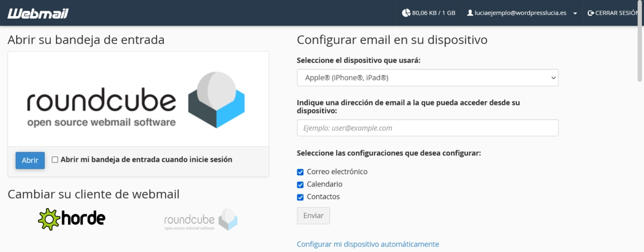Click the Webmail logo in the header
The height and width of the screenshot is (252, 644).
pos(38,13)
